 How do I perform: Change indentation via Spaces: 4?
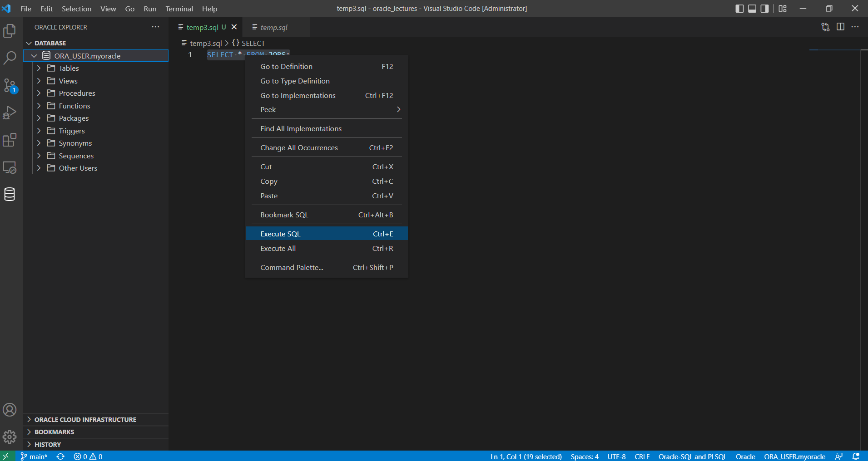(585, 456)
